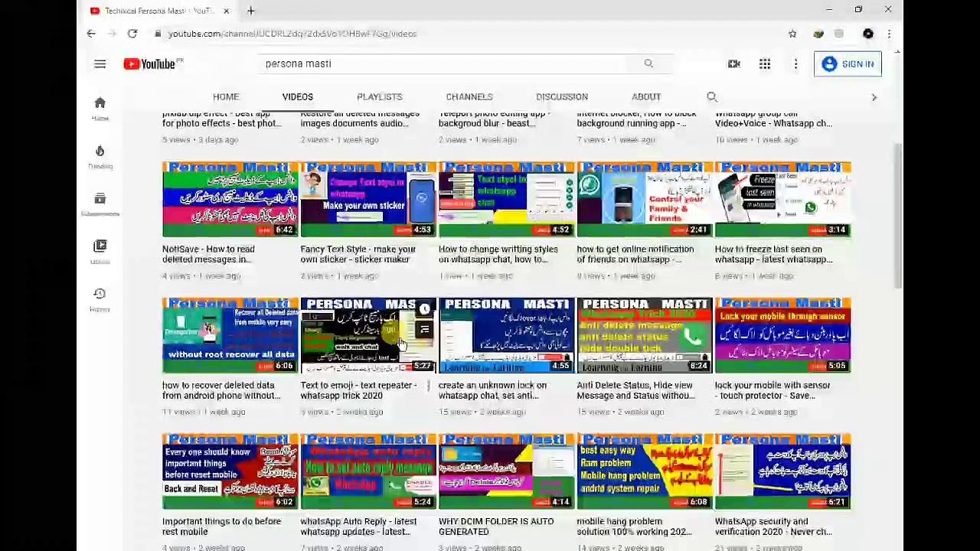Screen dimensions: 980x551
Task: Click the search magnifier button beside the search box
Action: click(x=648, y=64)
